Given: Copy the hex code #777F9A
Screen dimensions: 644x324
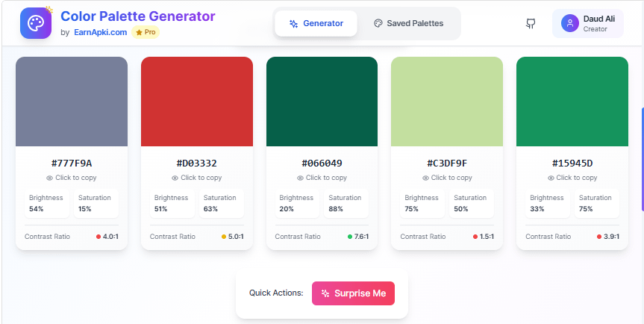Looking at the screenshot, I should coord(72,163).
